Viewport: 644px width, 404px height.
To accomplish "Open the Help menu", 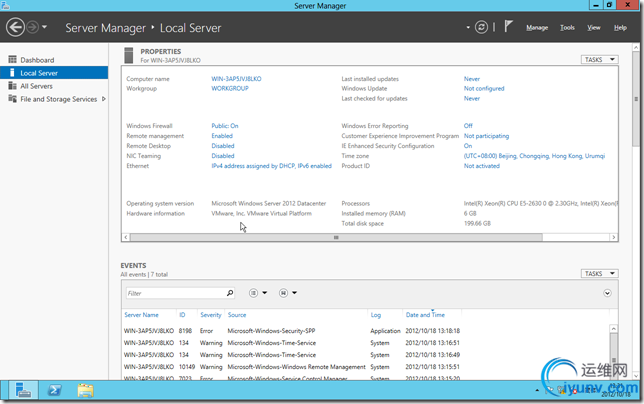I will pos(620,28).
